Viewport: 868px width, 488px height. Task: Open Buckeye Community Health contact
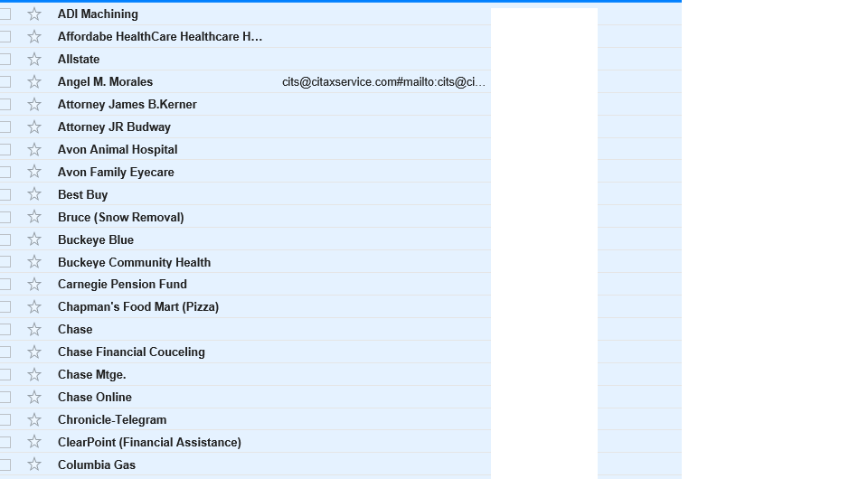click(134, 262)
